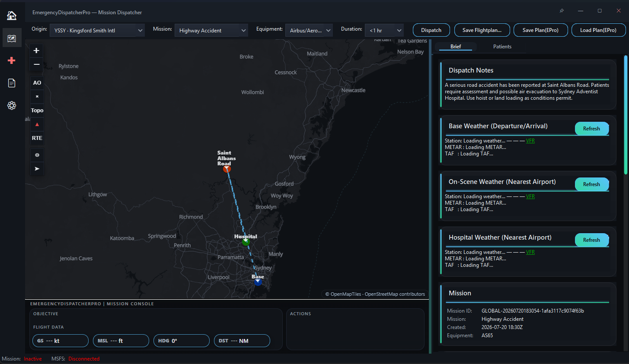The height and width of the screenshot is (364, 629).
Task: Select the map view sidebar icon
Action: (12, 38)
